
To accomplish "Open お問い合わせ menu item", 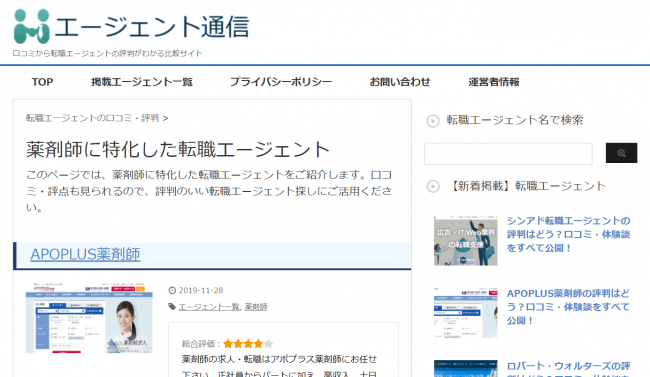I will coord(400,82).
